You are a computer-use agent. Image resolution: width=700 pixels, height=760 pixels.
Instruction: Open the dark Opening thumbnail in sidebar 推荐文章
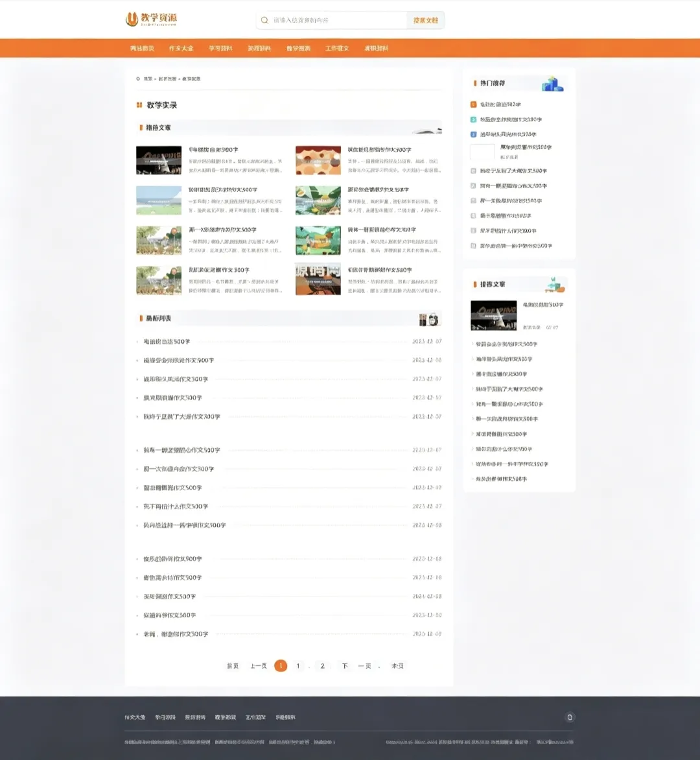coord(494,316)
